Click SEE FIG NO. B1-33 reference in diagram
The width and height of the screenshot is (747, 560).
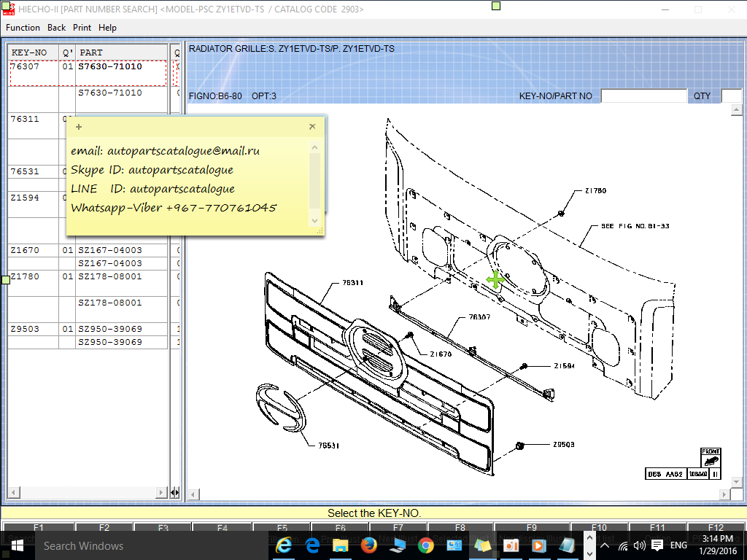coord(635,226)
